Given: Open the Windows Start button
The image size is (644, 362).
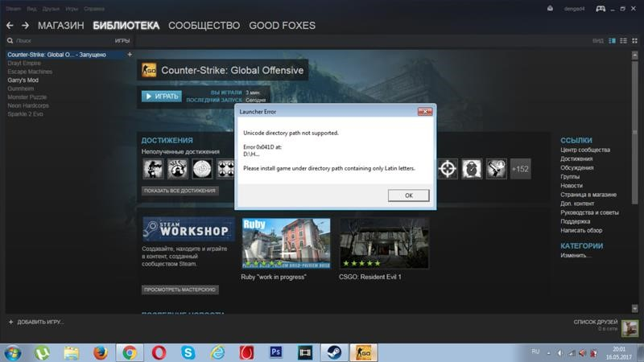Looking at the screenshot, I should pyautogui.click(x=13, y=352).
